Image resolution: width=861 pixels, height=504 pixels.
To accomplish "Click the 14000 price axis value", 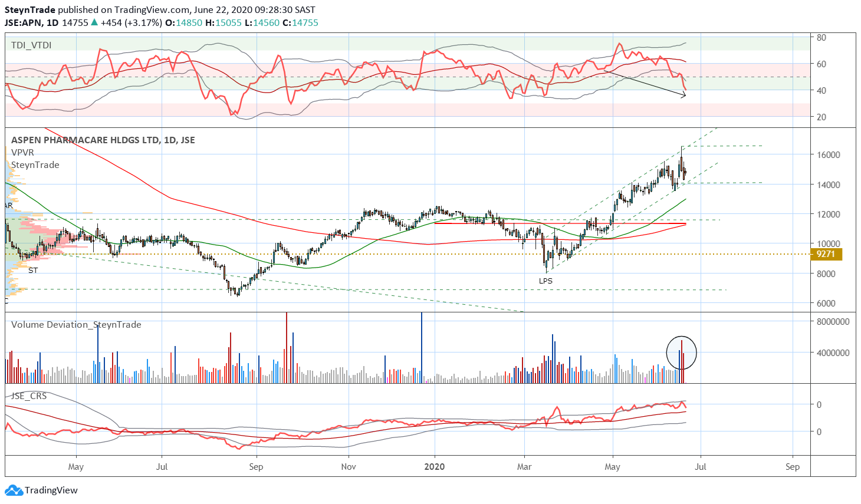I will pyautogui.click(x=829, y=185).
